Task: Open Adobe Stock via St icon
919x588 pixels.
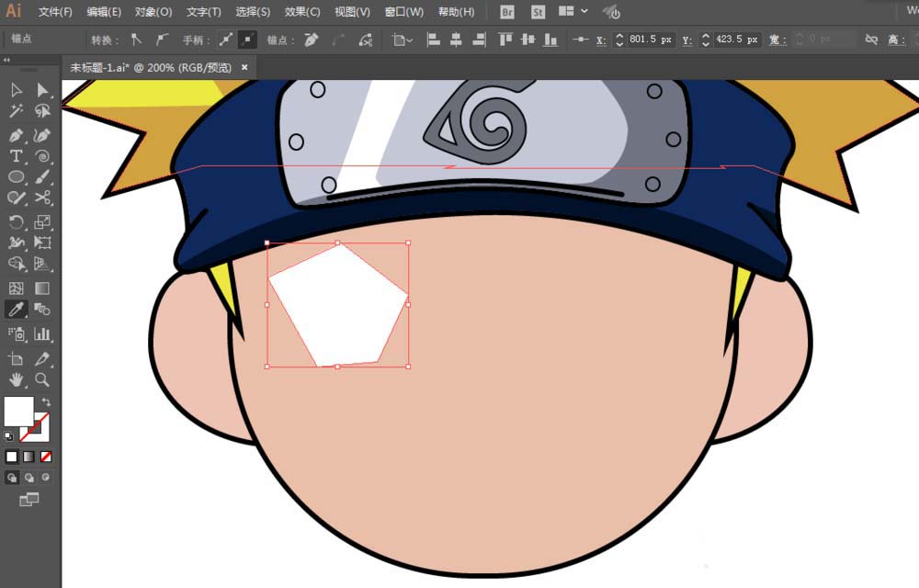Action: (x=538, y=12)
